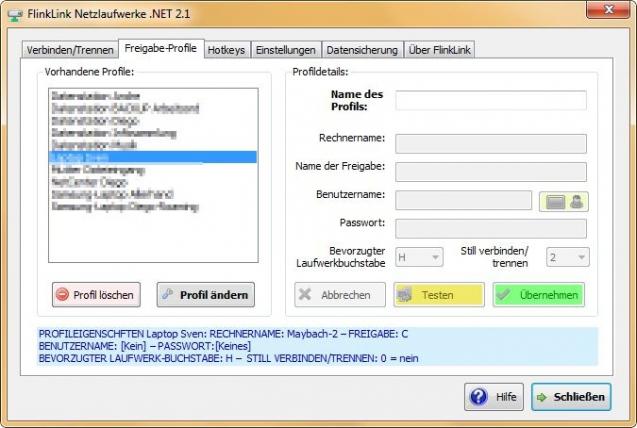
Task: Click the blue question mark Hilfe icon
Action: (x=479, y=397)
